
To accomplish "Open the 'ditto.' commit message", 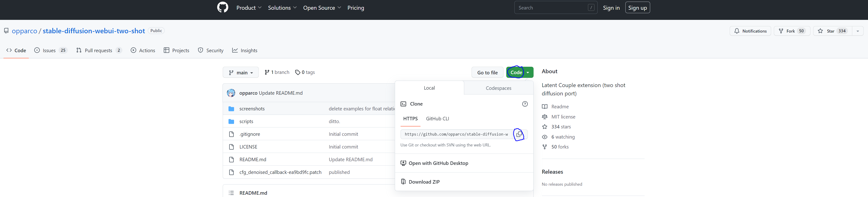I will (335, 121).
